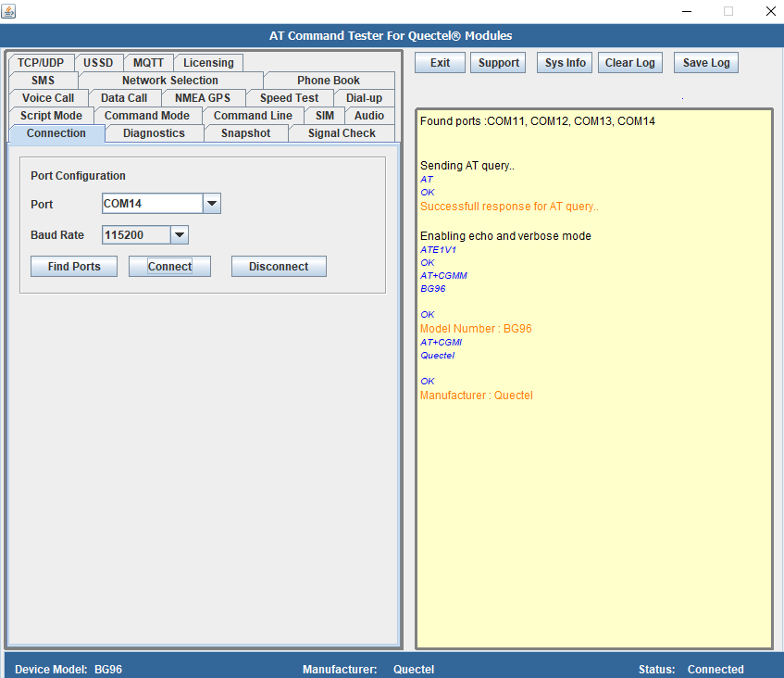Open the Command Mode tab
784x678 pixels.
[147, 115]
